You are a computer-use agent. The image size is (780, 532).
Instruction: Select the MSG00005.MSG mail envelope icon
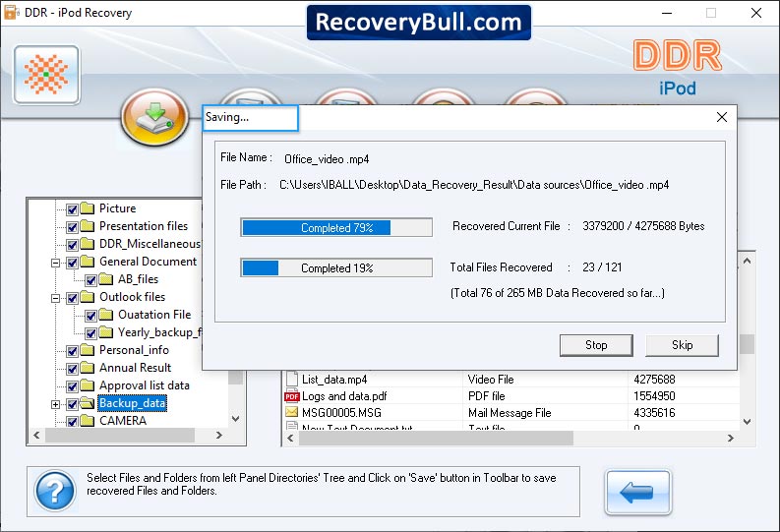[x=291, y=412]
